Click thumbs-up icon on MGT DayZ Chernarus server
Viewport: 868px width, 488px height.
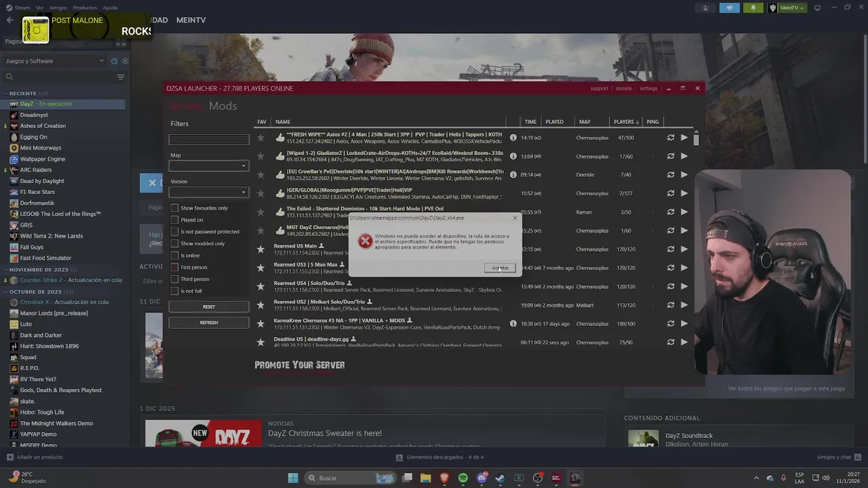tap(280, 230)
